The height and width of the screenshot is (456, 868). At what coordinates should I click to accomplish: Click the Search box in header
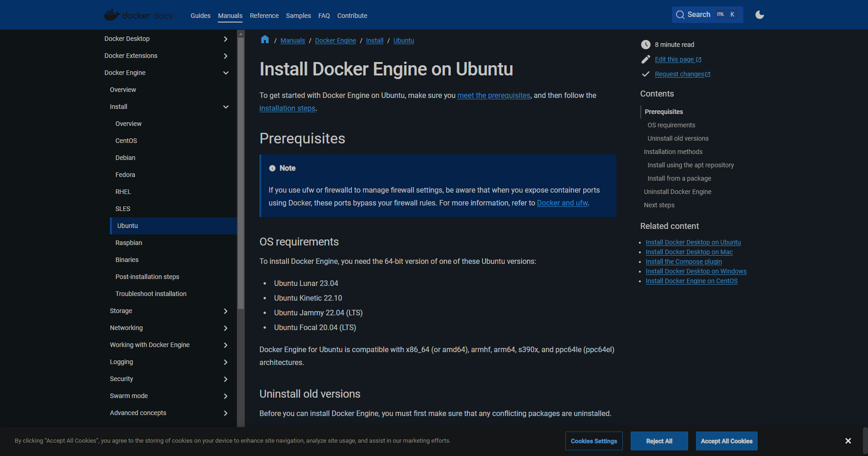pos(707,15)
